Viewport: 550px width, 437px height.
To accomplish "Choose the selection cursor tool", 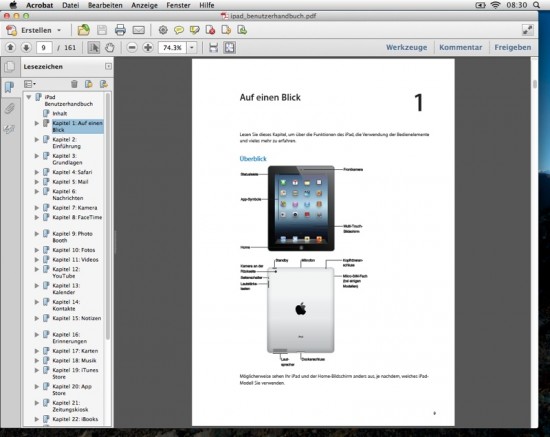I will 94,47.
